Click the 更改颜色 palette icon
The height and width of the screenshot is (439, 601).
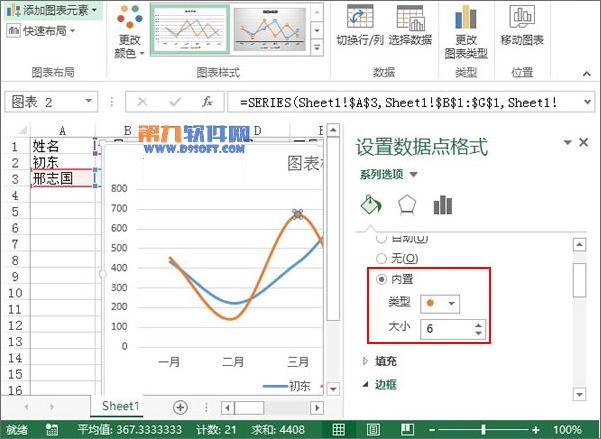[x=130, y=16]
